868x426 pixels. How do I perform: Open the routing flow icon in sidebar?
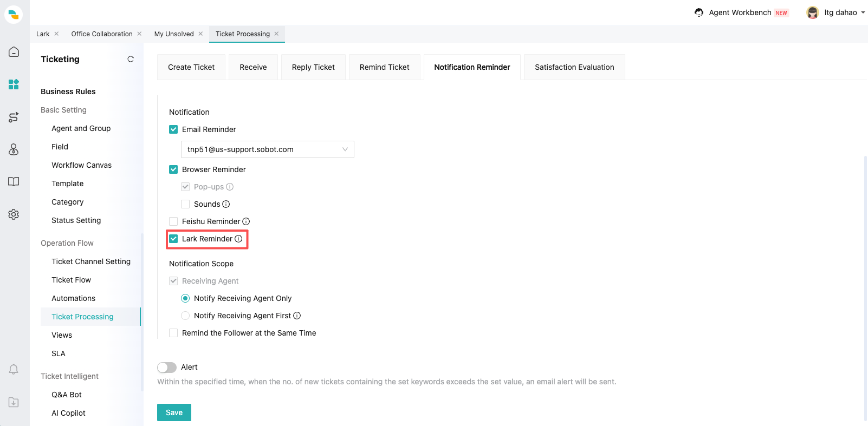(14, 117)
